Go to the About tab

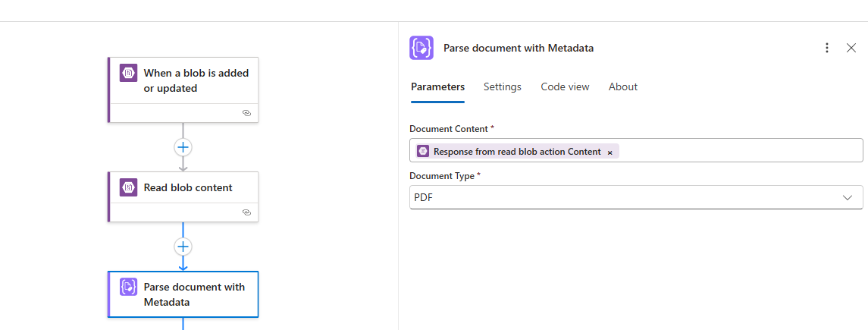[622, 87]
